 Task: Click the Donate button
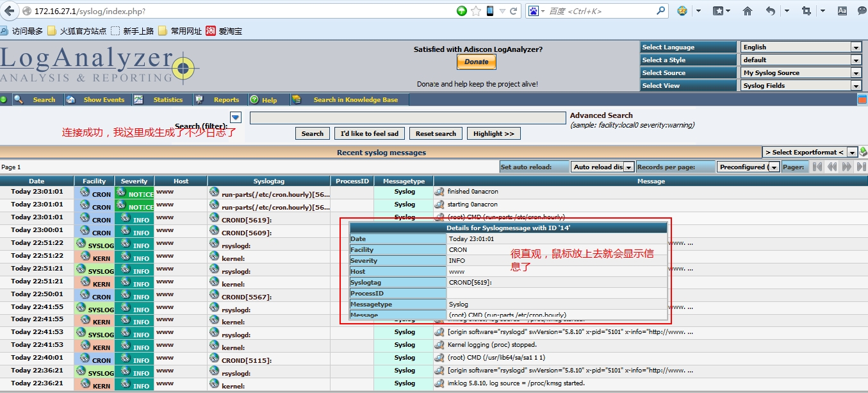[476, 62]
